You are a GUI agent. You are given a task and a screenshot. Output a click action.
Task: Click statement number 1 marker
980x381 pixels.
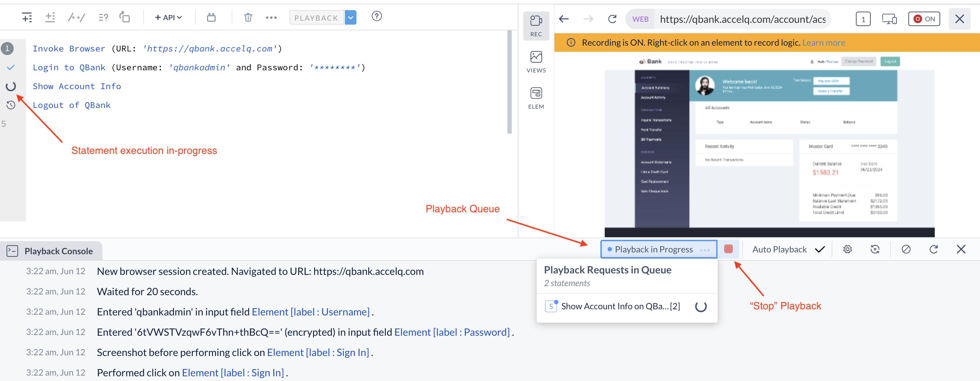pos(7,49)
